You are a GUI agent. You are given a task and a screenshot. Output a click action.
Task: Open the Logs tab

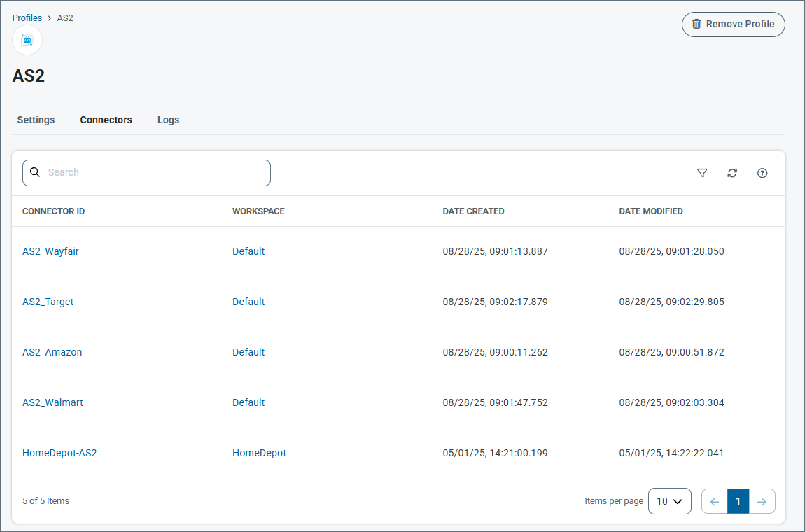point(168,120)
